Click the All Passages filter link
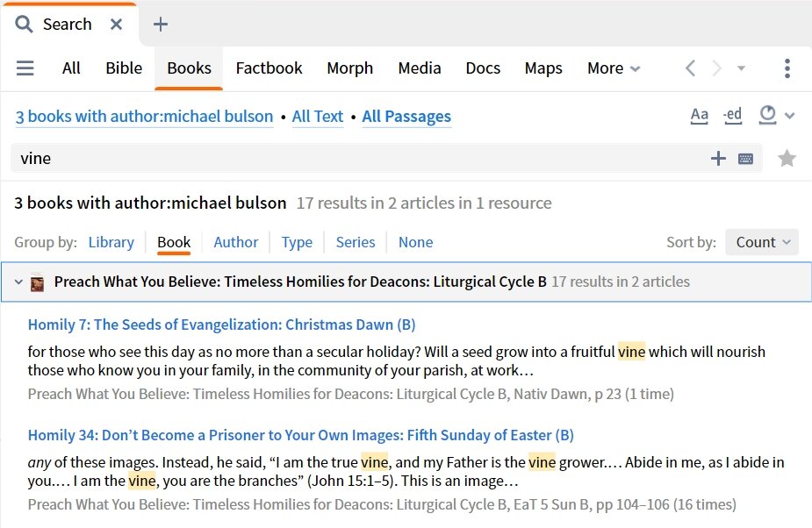Viewport: 812px width, 528px height. [406, 117]
